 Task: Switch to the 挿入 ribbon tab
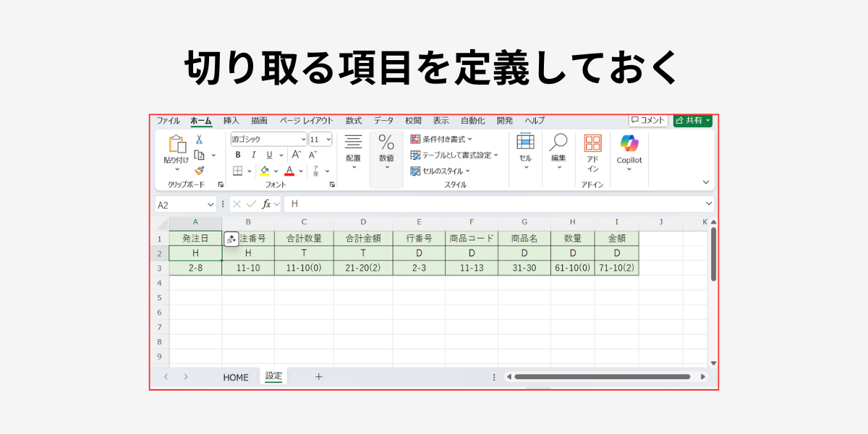(x=231, y=121)
